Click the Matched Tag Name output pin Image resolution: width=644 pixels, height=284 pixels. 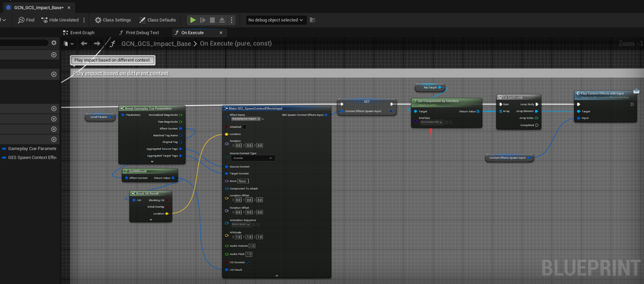click(x=181, y=135)
